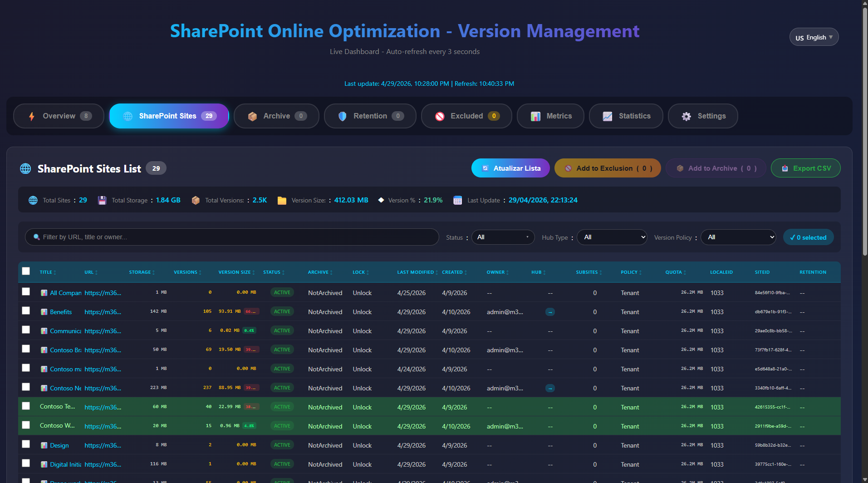Open the Version Policy filter dropdown

click(738, 237)
